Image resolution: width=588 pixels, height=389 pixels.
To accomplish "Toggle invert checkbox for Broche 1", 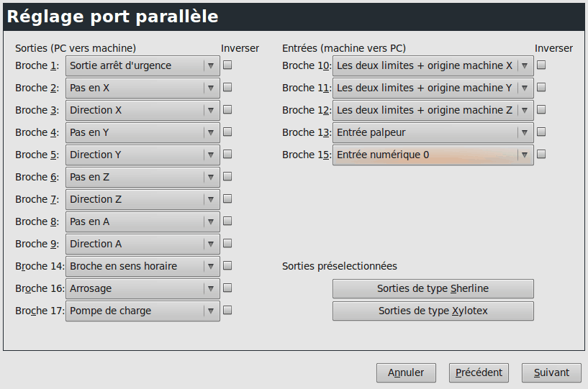I will (x=227, y=65).
